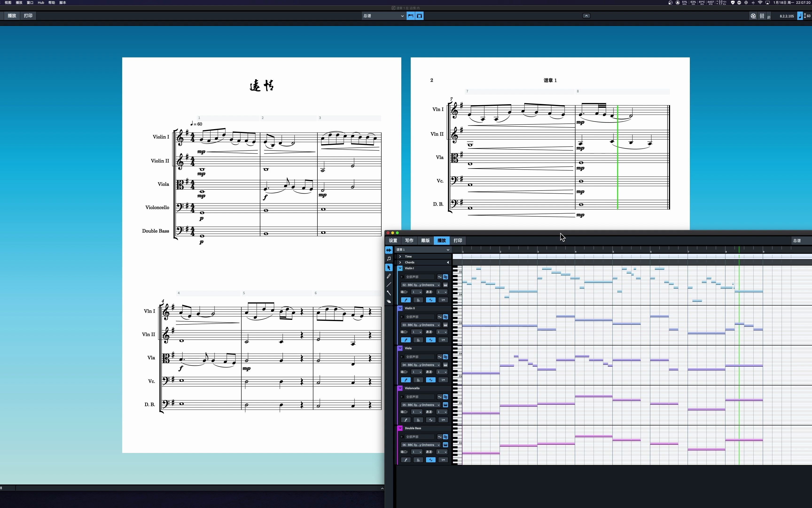Open the 帮助 help menu
Viewport: 812px width, 508px height.
pyautogui.click(x=51, y=2)
